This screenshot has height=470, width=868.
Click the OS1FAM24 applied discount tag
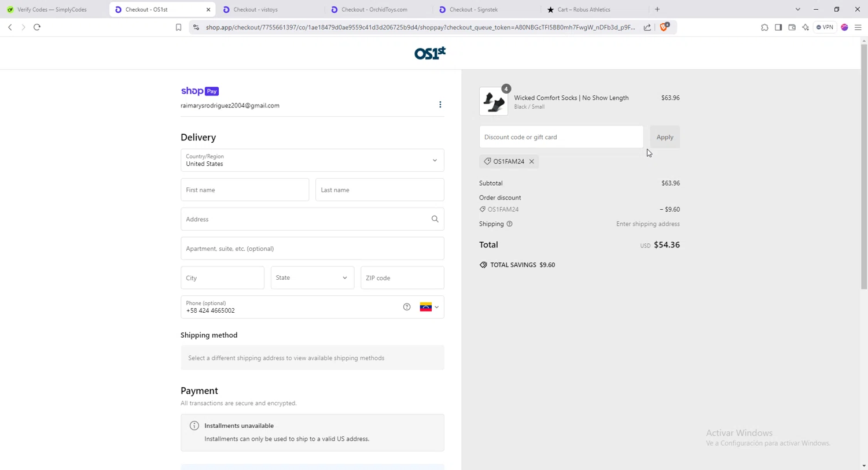509,161
